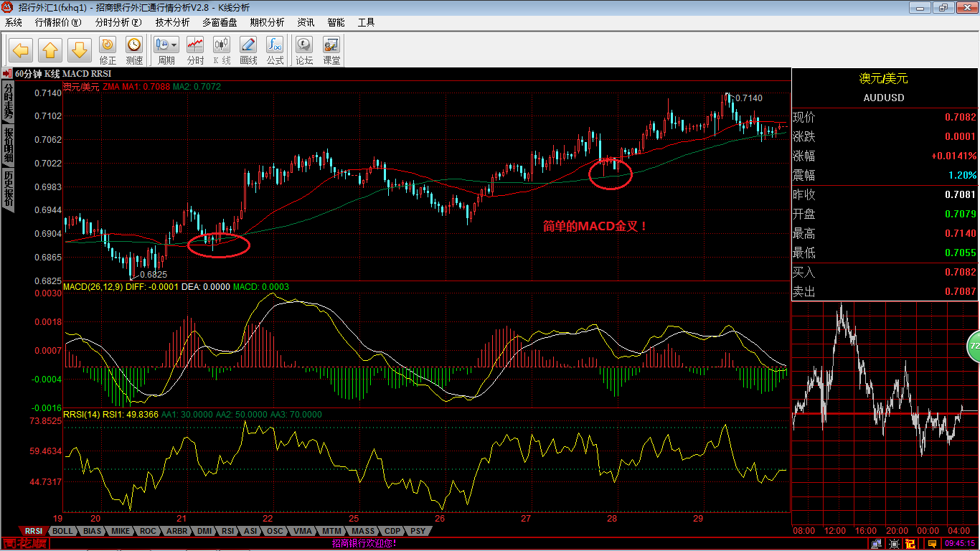The height and width of the screenshot is (551, 980).
Task: Switch to the ASI indicator tab
Action: click(x=250, y=531)
